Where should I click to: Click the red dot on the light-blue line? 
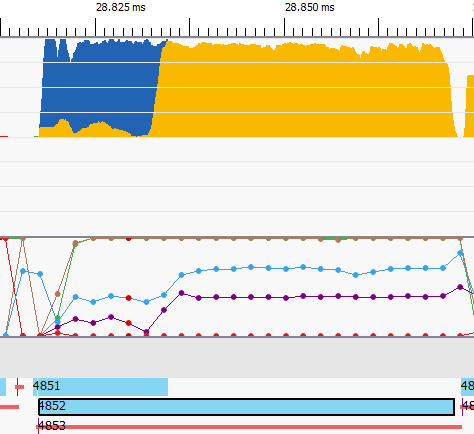(129, 298)
